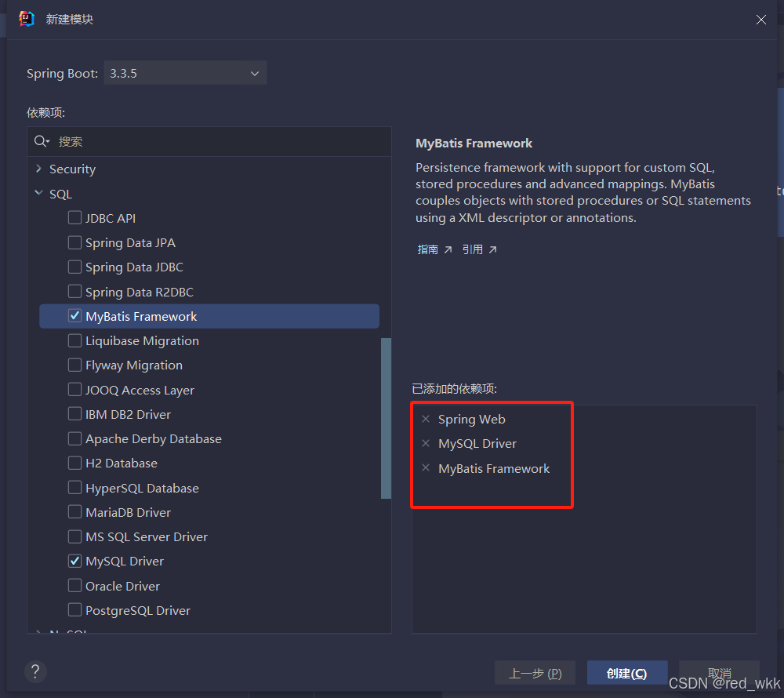The height and width of the screenshot is (698, 784).
Task: Click MyBatis Framework in added dependencies
Action: click(494, 468)
